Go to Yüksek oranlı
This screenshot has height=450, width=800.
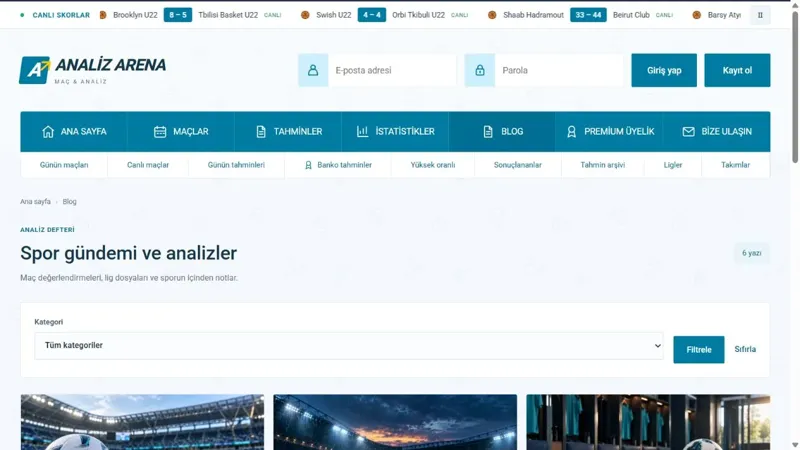coord(433,165)
